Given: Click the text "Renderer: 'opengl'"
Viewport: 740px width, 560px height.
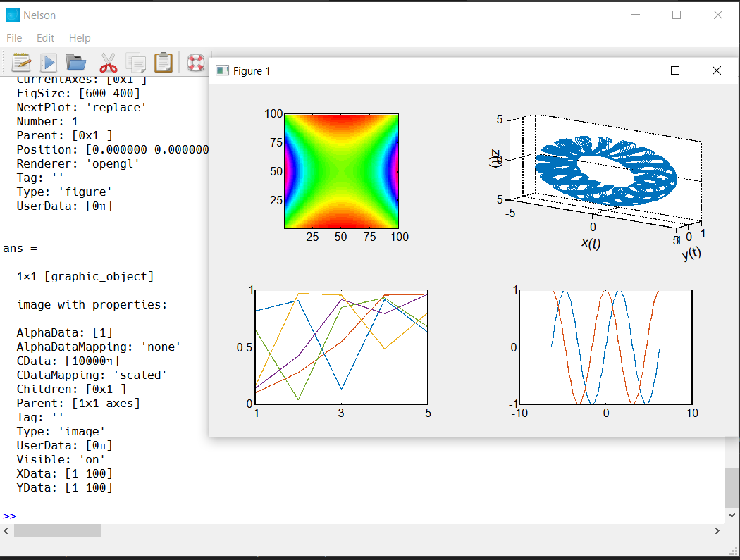Looking at the screenshot, I should [x=78, y=163].
